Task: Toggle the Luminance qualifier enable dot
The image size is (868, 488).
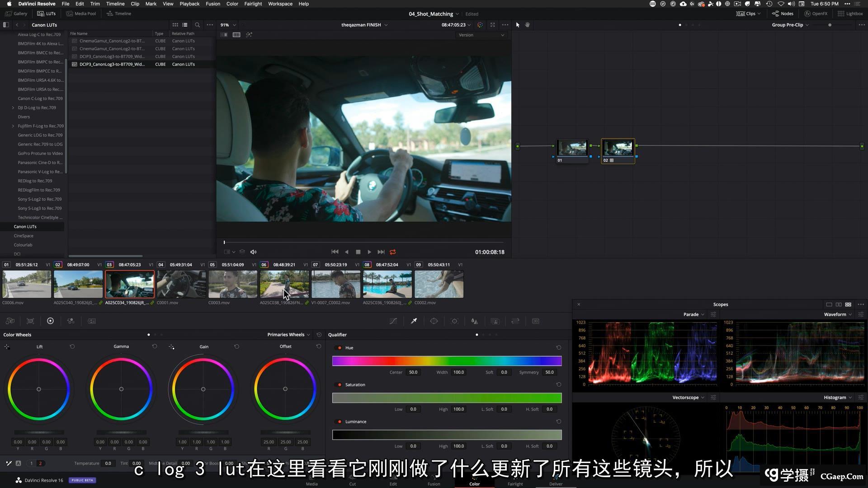Action: (x=340, y=422)
